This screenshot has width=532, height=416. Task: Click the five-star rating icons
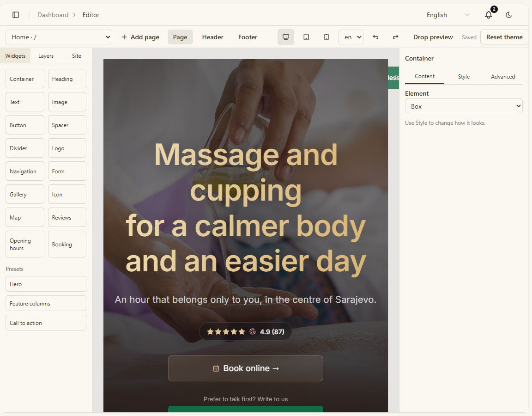[x=226, y=331]
